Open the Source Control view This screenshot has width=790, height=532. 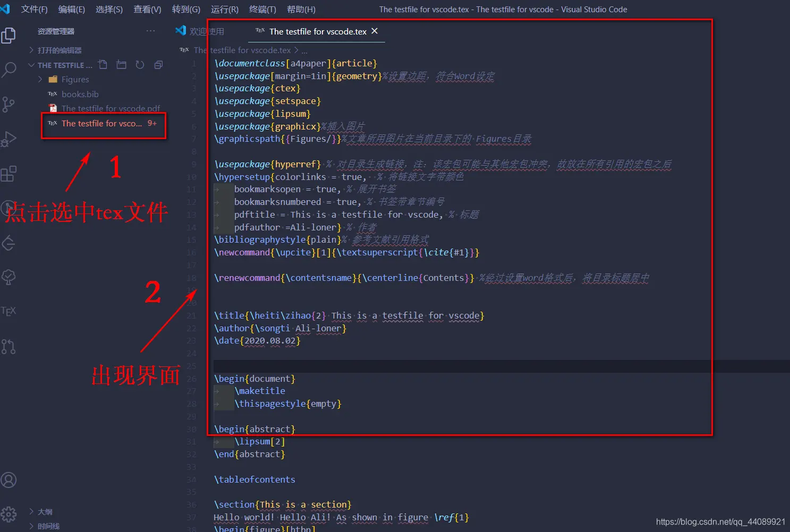pos(9,104)
